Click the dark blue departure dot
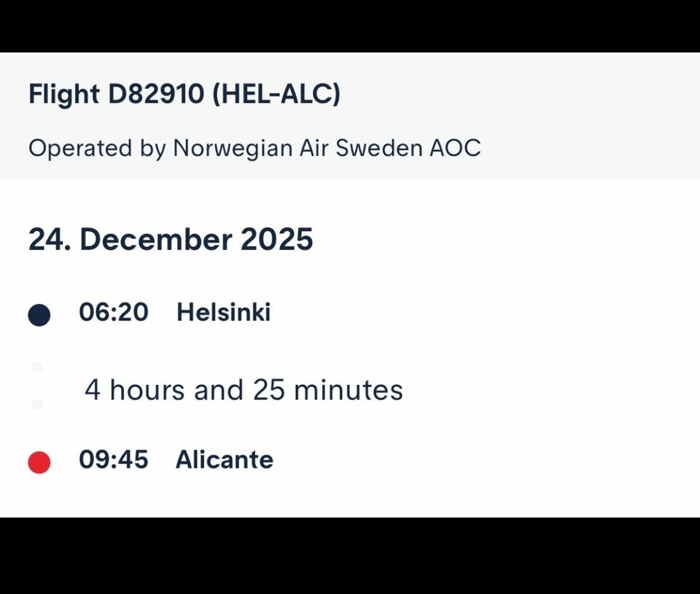 point(39,315)
